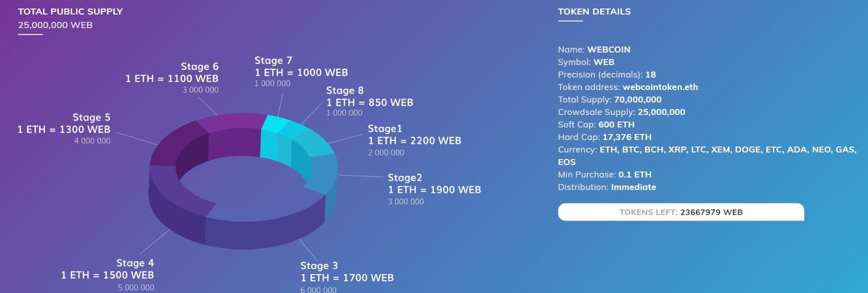Select the Stage 7 rate label
Image resolution: width=868 pixels, height=293 pixels.
(x=301, y=72)
